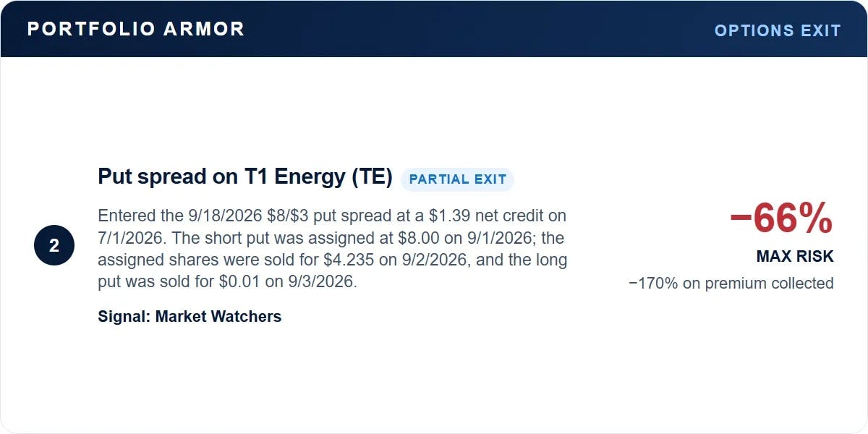Select the −170% on premium collected text

(x=731, y=283)
